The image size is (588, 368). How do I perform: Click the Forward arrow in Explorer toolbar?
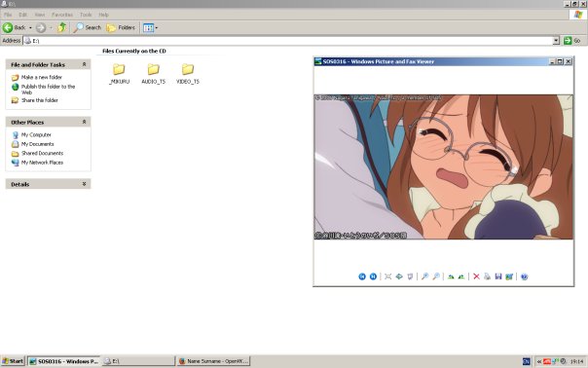41,27
